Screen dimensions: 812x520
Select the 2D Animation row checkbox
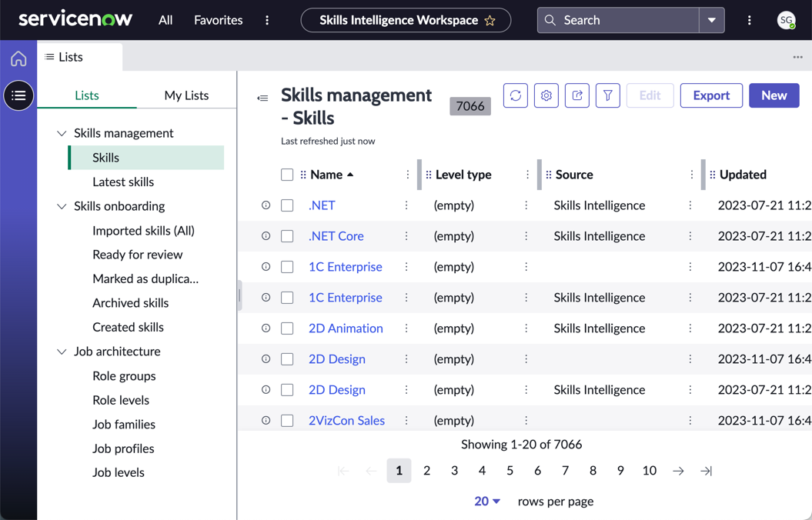tap(287, 328)
